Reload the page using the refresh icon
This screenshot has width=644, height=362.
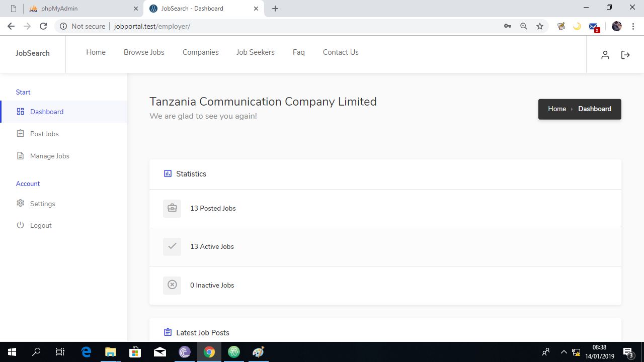pyautogui.click(x=43, y=26)
